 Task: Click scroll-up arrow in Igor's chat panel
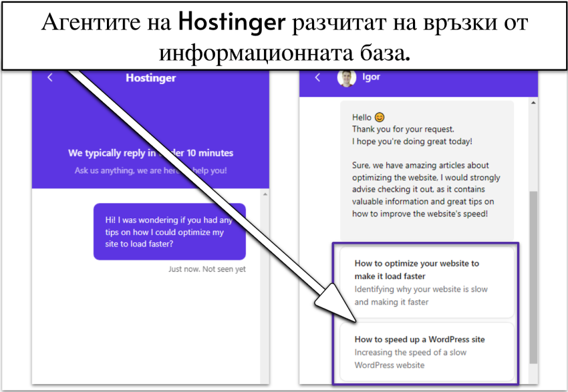tap(533, 104)
